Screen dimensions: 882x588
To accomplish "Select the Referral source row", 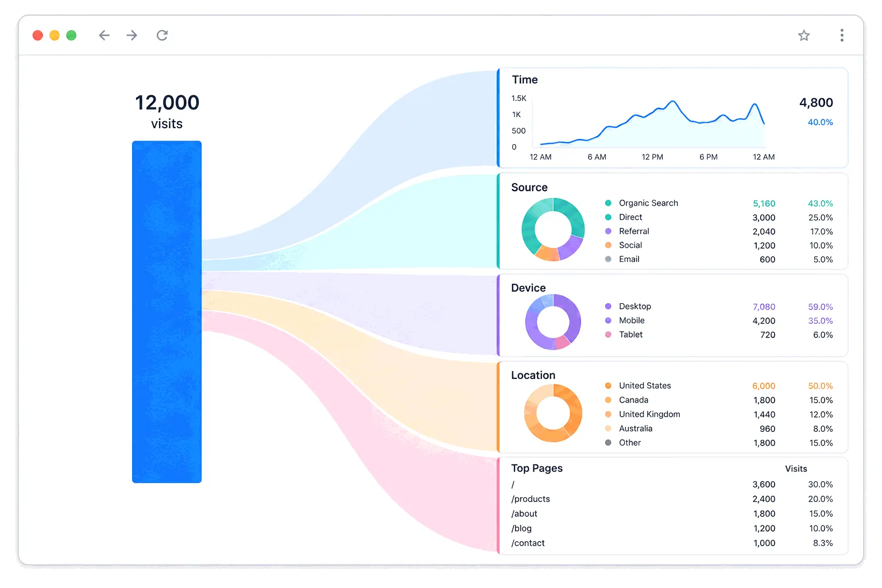I will [718, 231].
